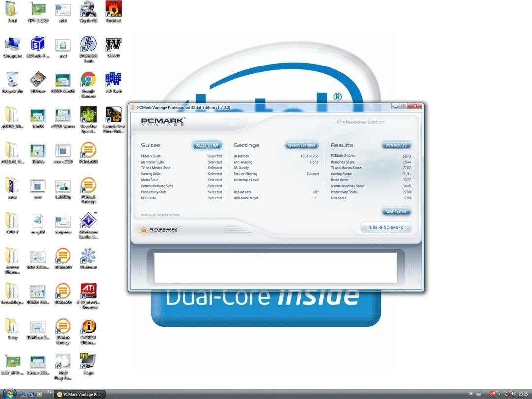This screenshot has width=532, height=399.
Task: Click the Resolution 1024 x 768 value
Action: point(309,156)
